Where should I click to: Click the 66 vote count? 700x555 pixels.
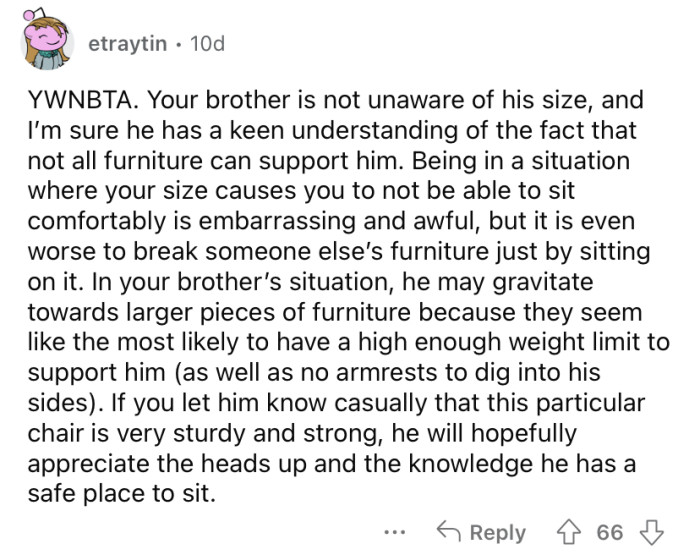pos(609,531)
